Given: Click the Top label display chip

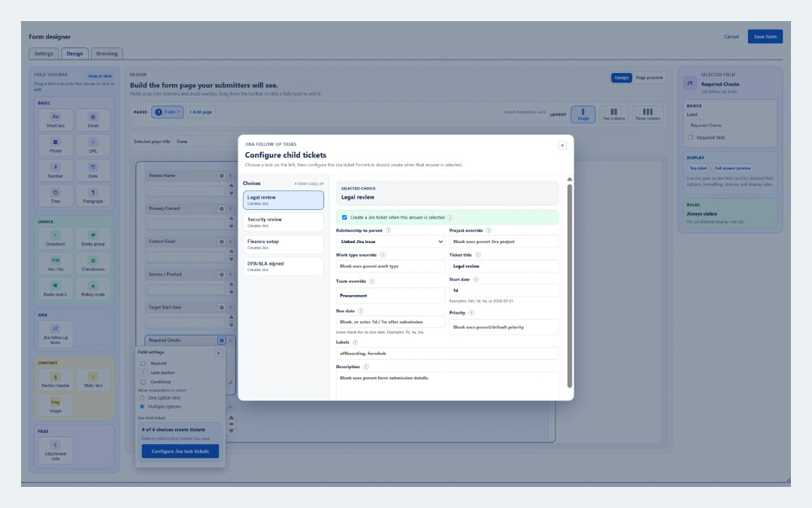Looking at the screenshot, I should coord(698,169).
